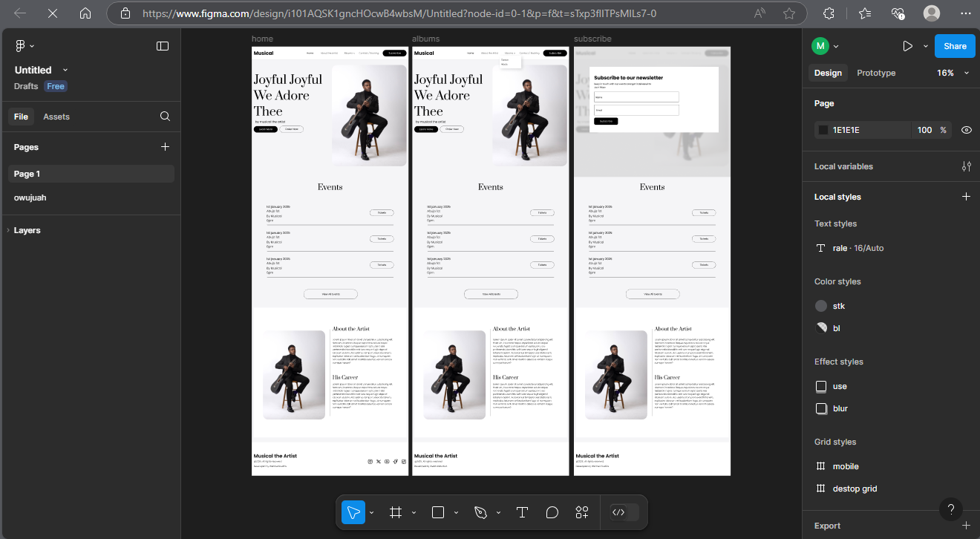
Task: Select the Pen tool
Action: coord(480,512)
